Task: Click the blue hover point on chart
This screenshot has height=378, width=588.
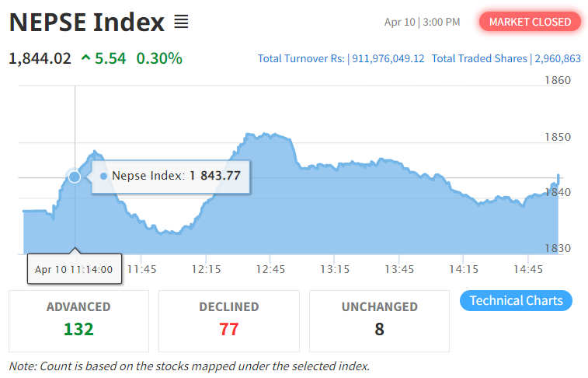Action: (75, 177)
